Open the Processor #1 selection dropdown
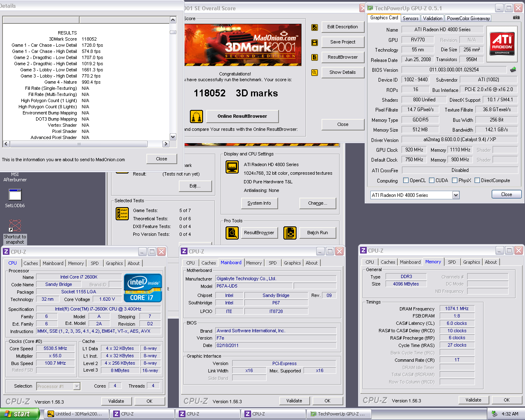 click(x=77, y=386)
